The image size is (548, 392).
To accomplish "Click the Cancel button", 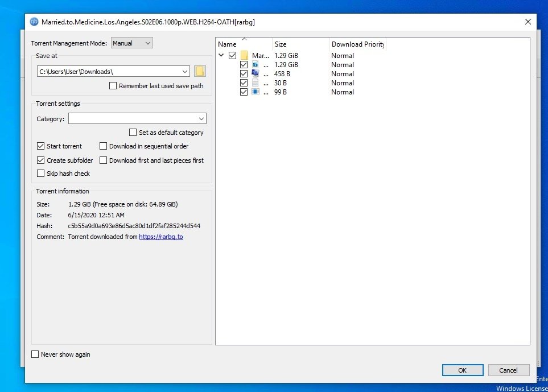I will (x=508, y=370).
